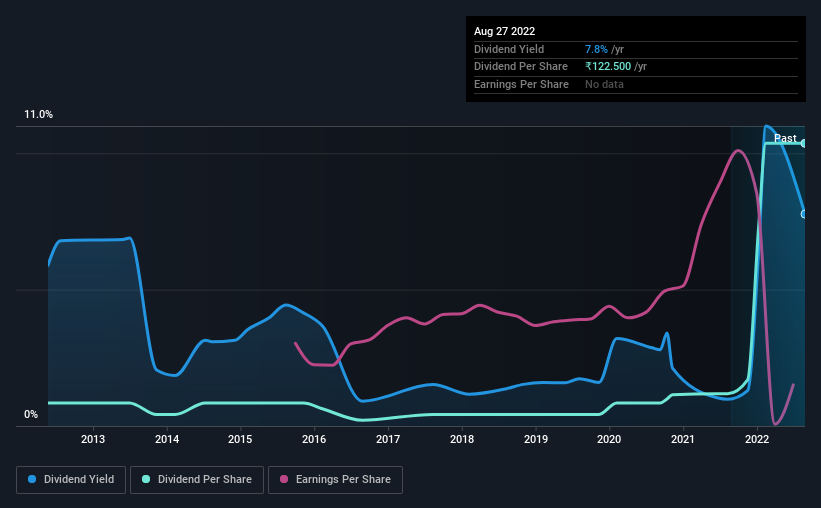
Task: Click the 11.0% y-axis label
Action: (x=38, y=115)
